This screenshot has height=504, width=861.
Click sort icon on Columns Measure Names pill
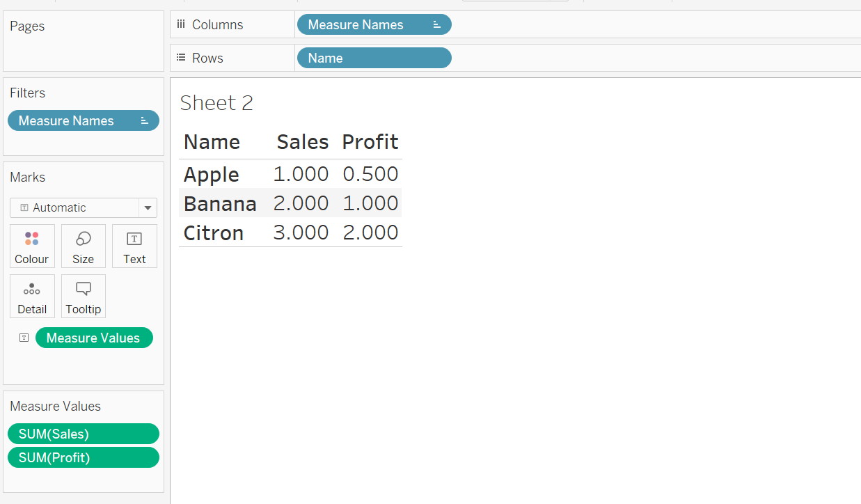pos(436,24)
